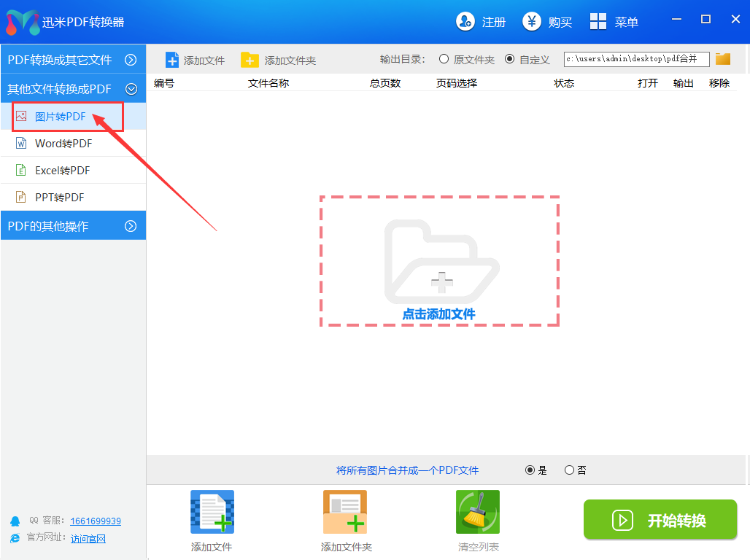Click the large bottom Add File icon
This screenshot has width=750, height=560.
[x=212, y=513]
